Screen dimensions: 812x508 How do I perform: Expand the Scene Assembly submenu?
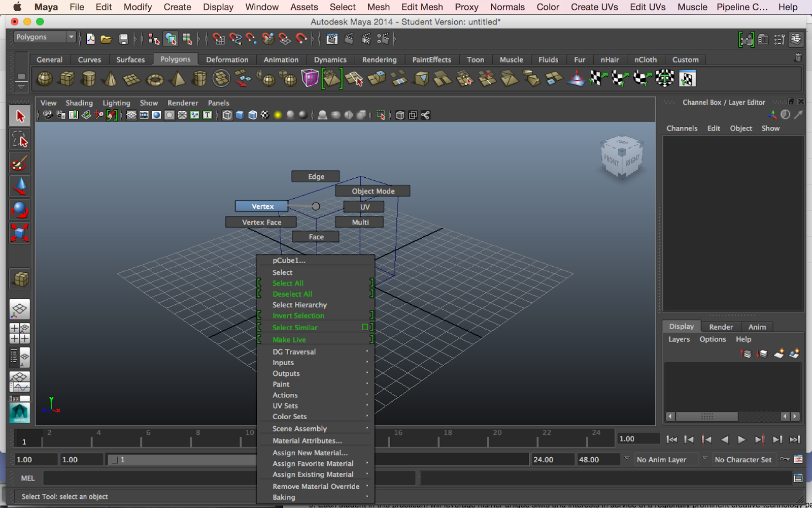coord(316,429)
